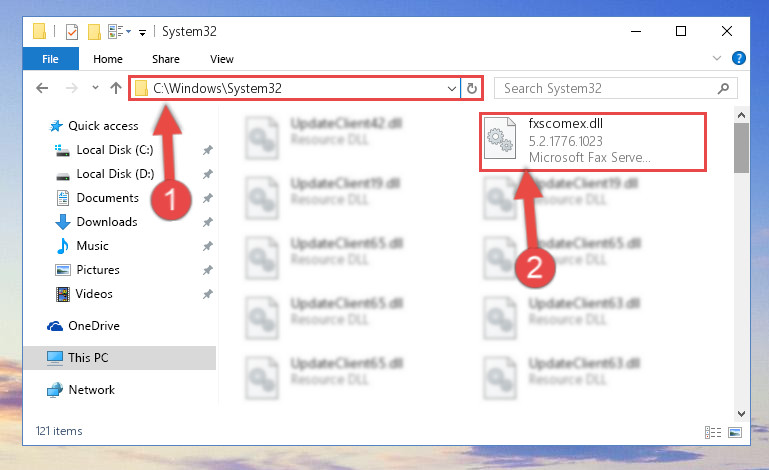
Task: Go up one folder level arrow
Action: pyautogui.click(x=116, y=88)
